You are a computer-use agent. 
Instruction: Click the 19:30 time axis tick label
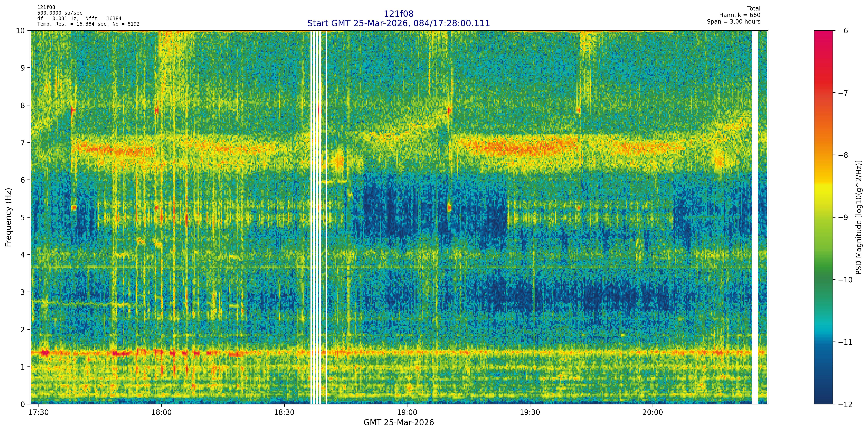coord(530,412)
